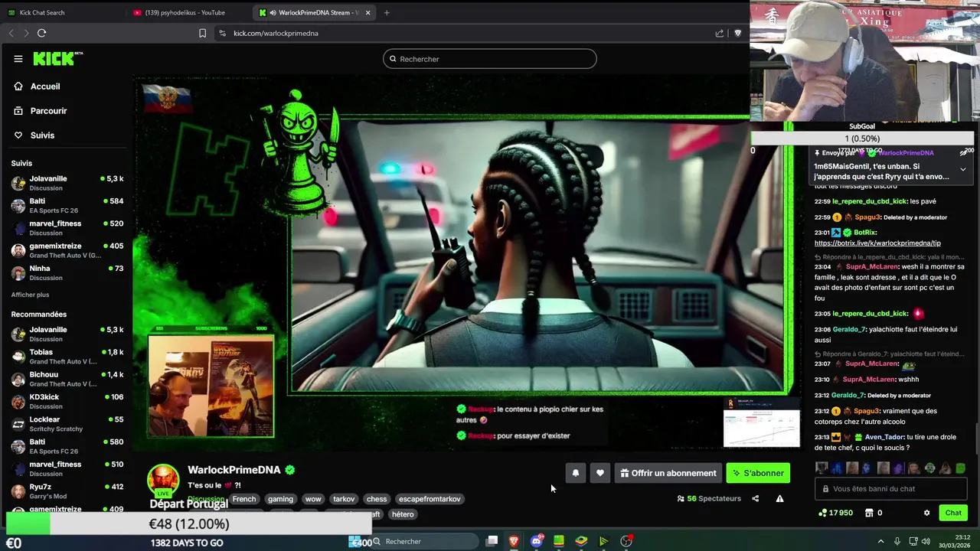Report the channel with the warning triangle icon

point(779,498)
